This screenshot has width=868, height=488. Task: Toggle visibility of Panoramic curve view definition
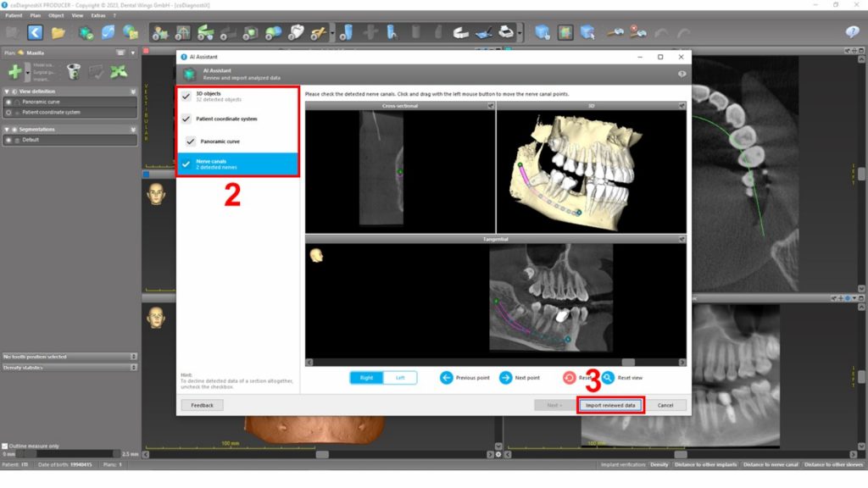tap(8, 103)
